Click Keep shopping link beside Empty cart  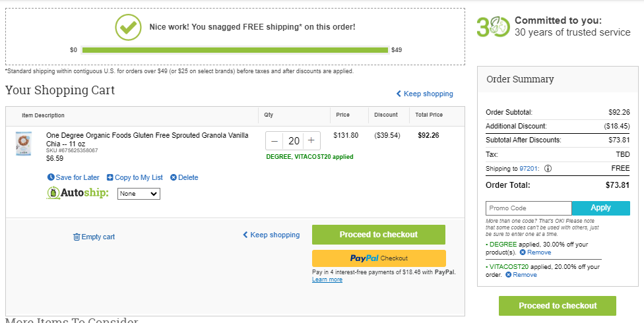[x=271, y=235]
